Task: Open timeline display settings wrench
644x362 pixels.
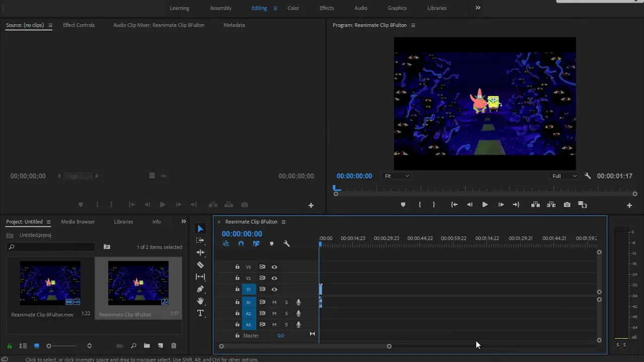Action: tap(287, 244)
